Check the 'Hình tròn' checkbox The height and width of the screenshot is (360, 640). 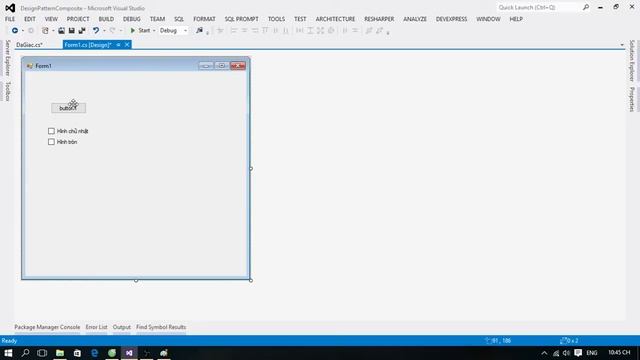[x=51, y=142]
